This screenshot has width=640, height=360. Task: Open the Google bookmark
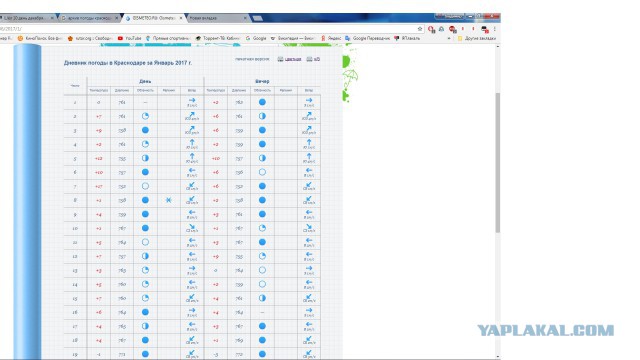point(256,38)
